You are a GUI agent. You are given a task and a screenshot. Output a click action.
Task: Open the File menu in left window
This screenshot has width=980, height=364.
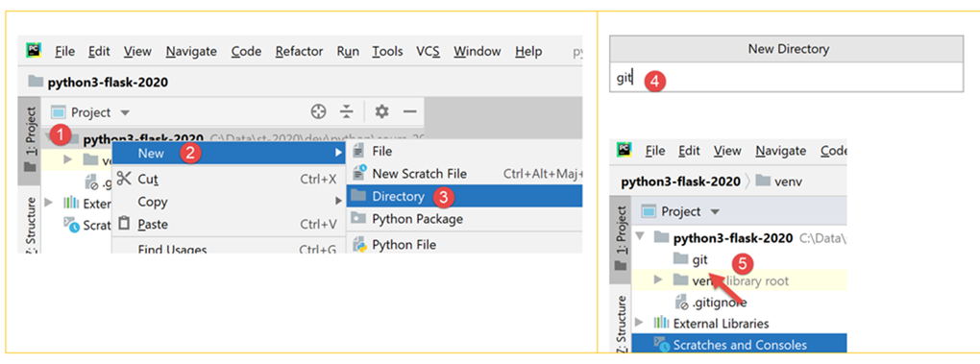point(65,51)
